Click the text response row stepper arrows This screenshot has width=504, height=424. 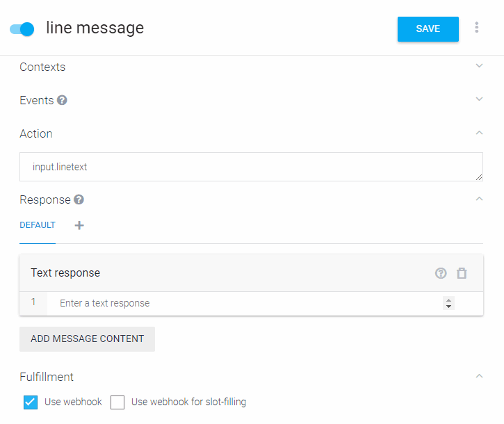pyautogui.click(x=448, y=303)
